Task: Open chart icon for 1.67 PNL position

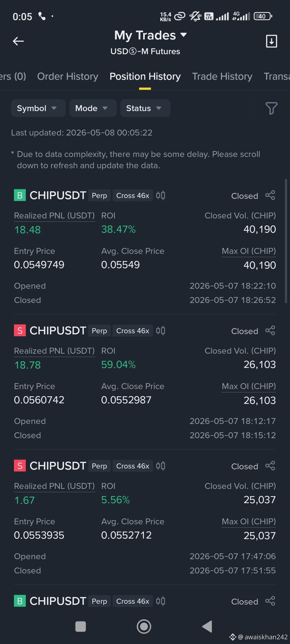Action: point(161,466)
